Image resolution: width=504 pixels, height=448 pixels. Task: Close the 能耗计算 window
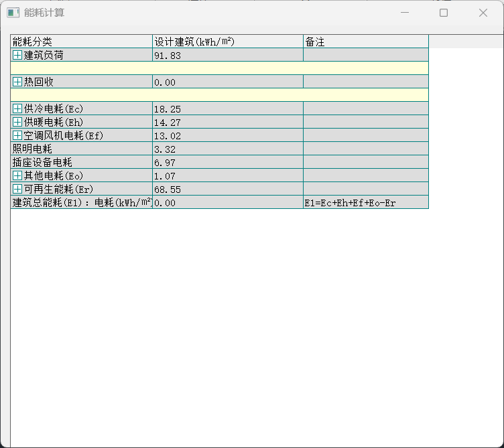point(483,13)
